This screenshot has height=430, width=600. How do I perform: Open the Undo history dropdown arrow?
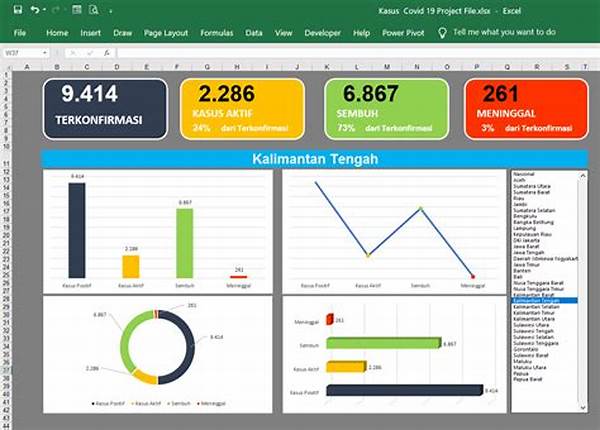coord(44,10)
